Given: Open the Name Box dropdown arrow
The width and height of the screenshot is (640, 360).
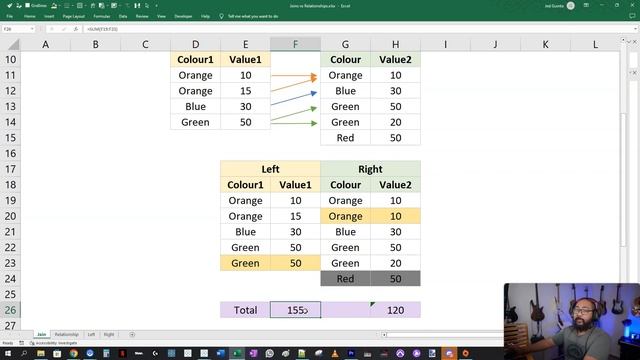Looking at the screenshot, I should pyautogui.click(x=32, y=29).
